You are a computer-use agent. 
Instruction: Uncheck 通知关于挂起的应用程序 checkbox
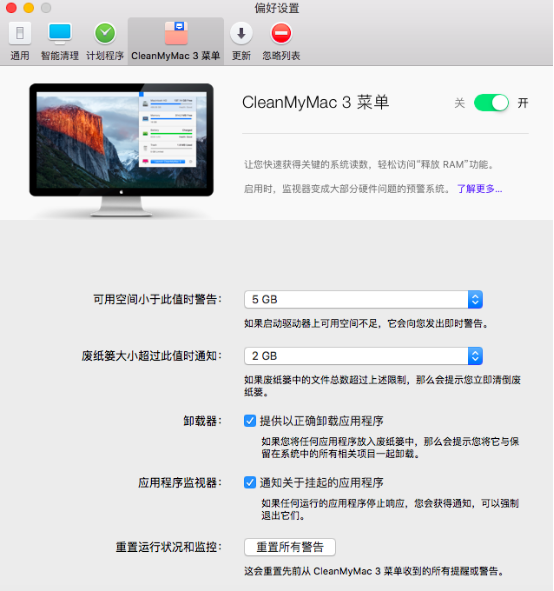click(x=250, y=482)
